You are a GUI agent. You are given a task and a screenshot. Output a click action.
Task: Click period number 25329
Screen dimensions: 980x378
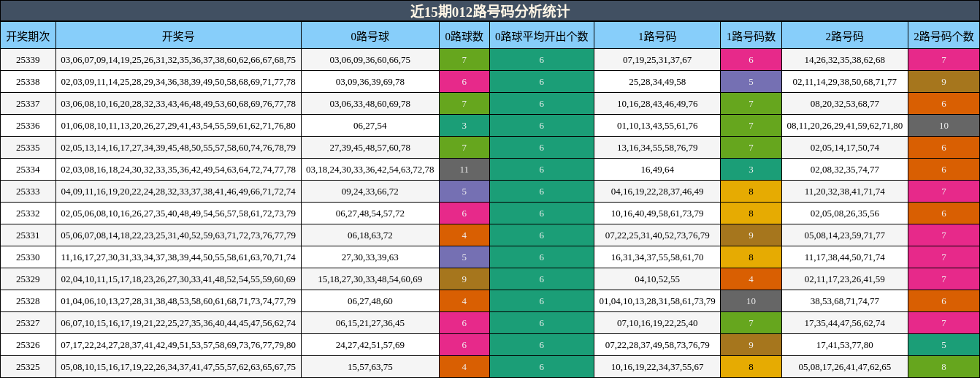28,279
